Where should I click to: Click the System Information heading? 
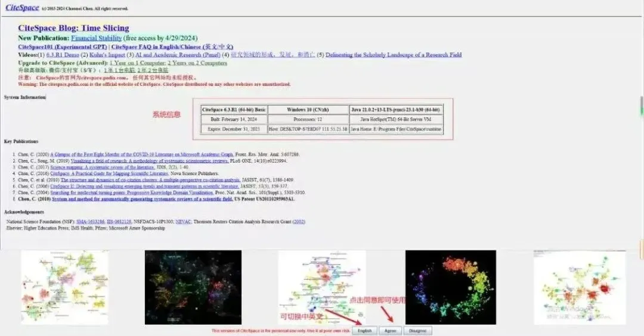point(25,97)
